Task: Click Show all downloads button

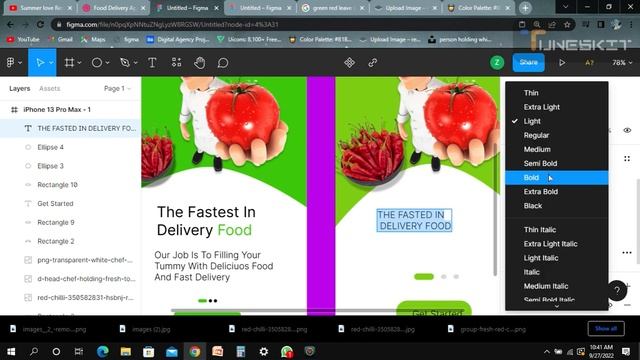Action: (606, 329)
